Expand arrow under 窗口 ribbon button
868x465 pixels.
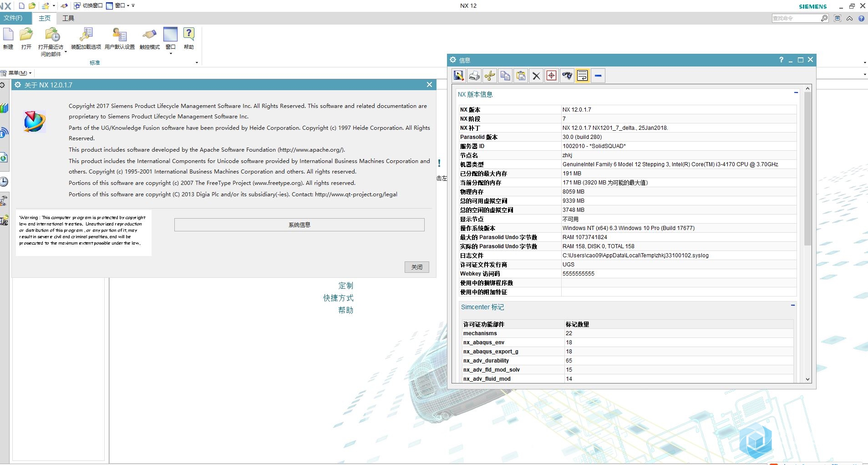pos(171,54)
